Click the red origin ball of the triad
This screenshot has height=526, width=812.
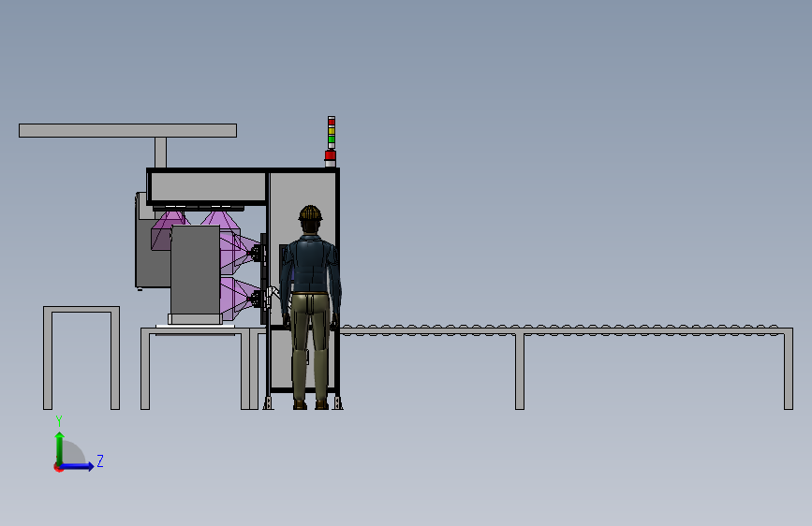pyautogui.click(x=58, y=467)
